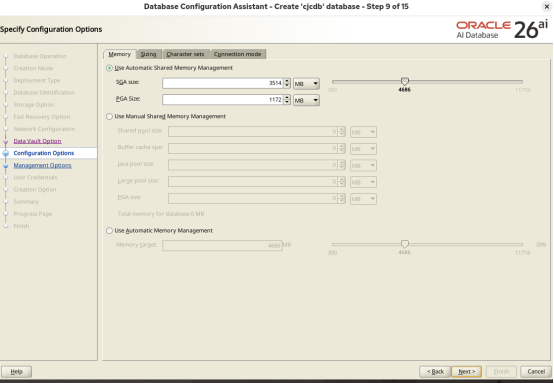Click the Progress Page step label
This screenshot has height=384, width=554.
click(33, 214)
